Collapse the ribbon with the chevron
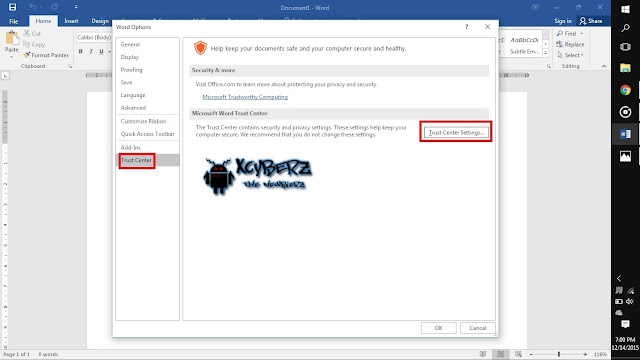 (x=604, y=66)
